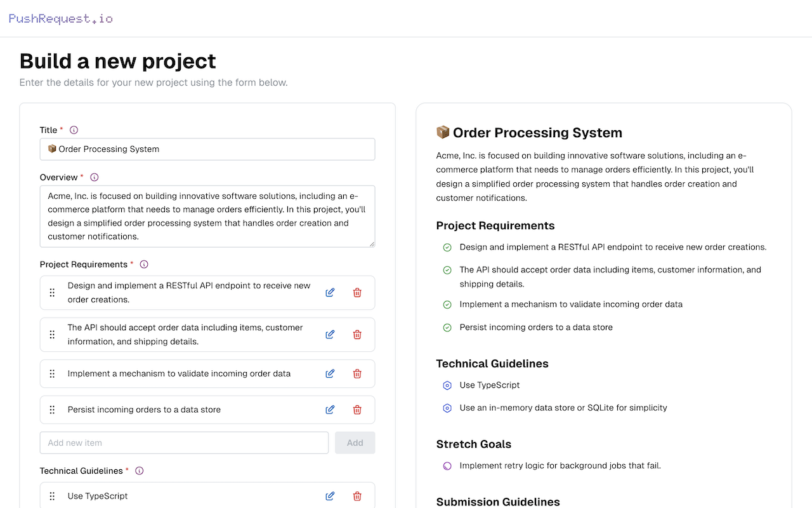Toggle the check beside 'Persist incoming orders' in preview
Screen dimensions: 812x508
click(447, 327)
